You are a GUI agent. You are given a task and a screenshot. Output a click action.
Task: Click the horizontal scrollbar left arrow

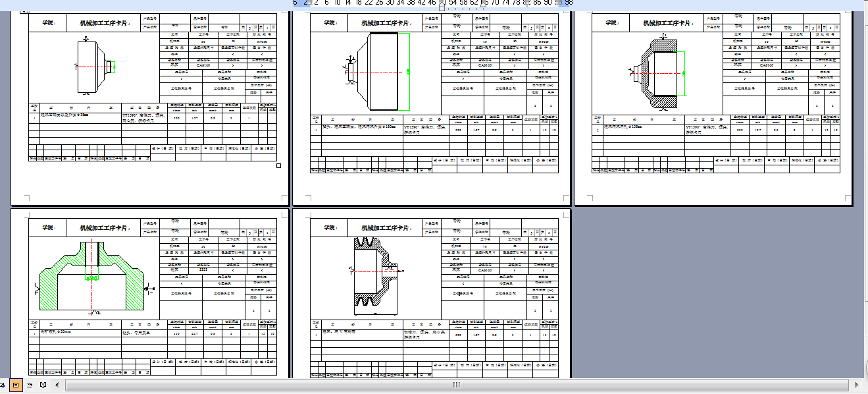[x=59, y=384]
